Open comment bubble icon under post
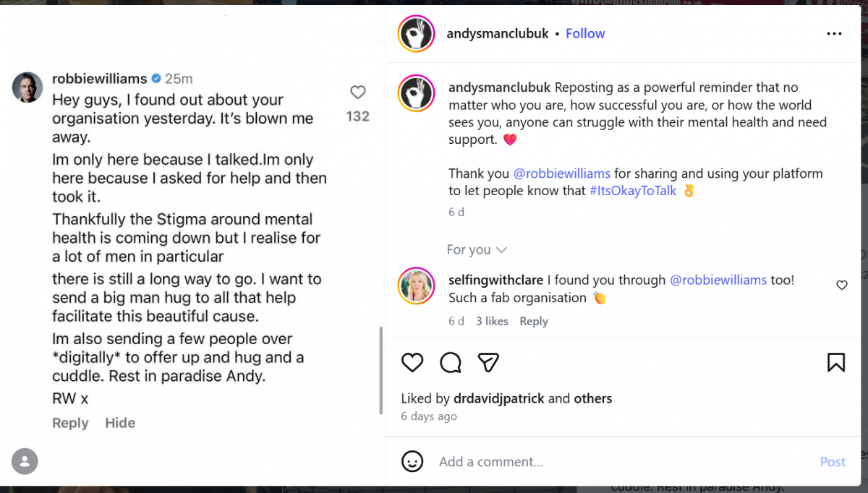This screenshot has width=868, height=493. coord(451,362)
